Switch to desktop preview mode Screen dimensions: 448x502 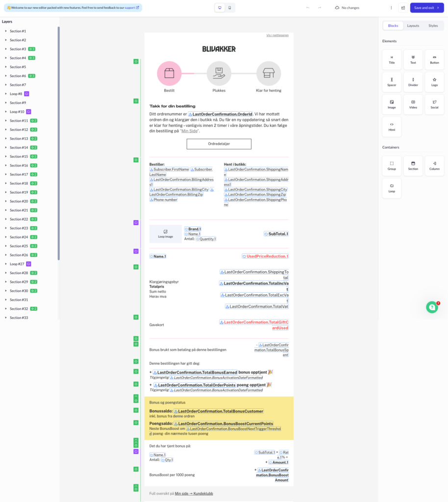pyautogui.click(x=220, y=8)
